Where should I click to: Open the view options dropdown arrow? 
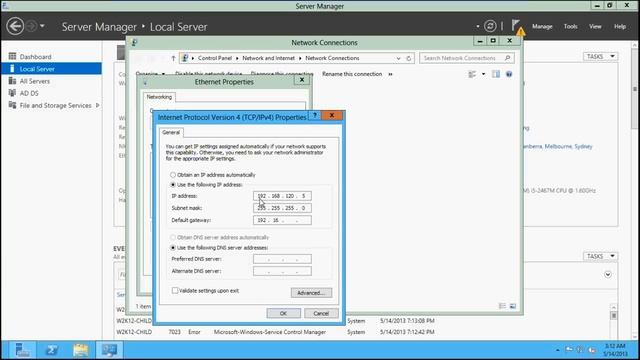[483, 74]
